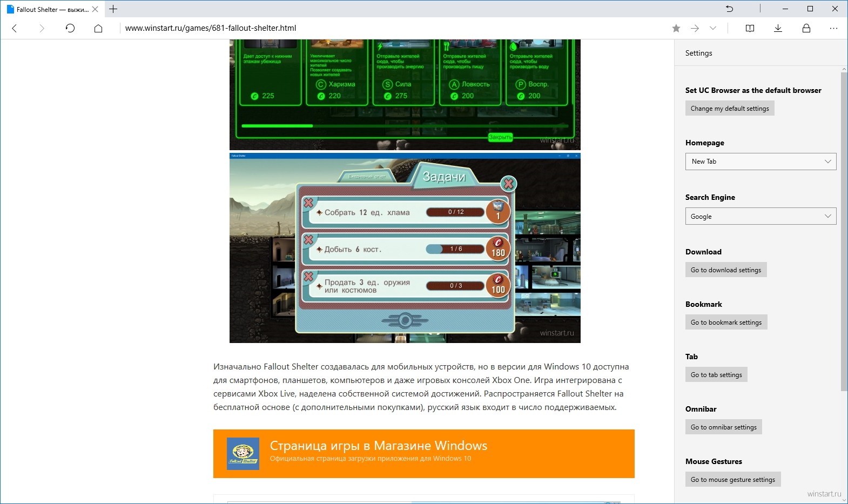Click the Settings panel title
Image resolution: width=848 pixels, height=504 pixels.
point(698,53)
